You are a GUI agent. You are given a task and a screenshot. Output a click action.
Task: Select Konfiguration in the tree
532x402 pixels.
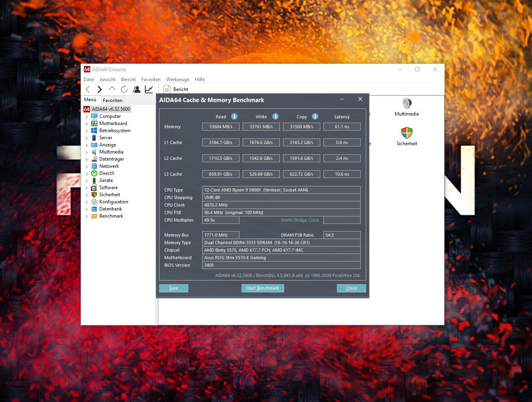[x=114, y=202]
